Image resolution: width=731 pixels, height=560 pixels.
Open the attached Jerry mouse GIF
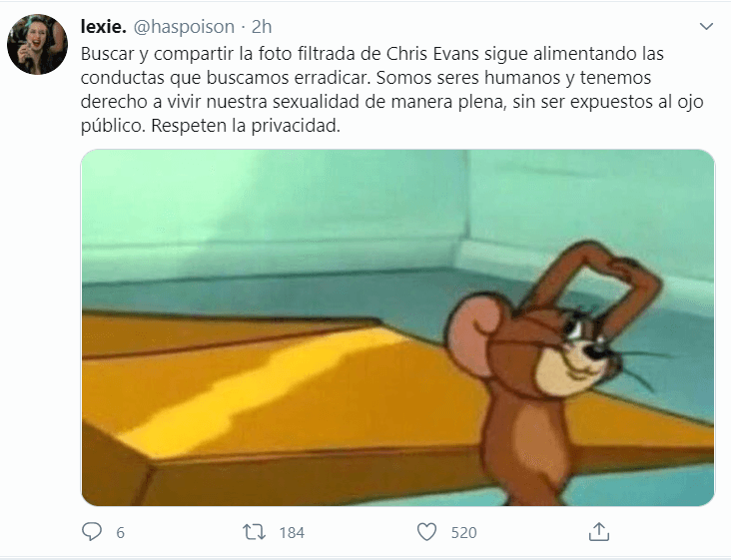tap(397, 327)
